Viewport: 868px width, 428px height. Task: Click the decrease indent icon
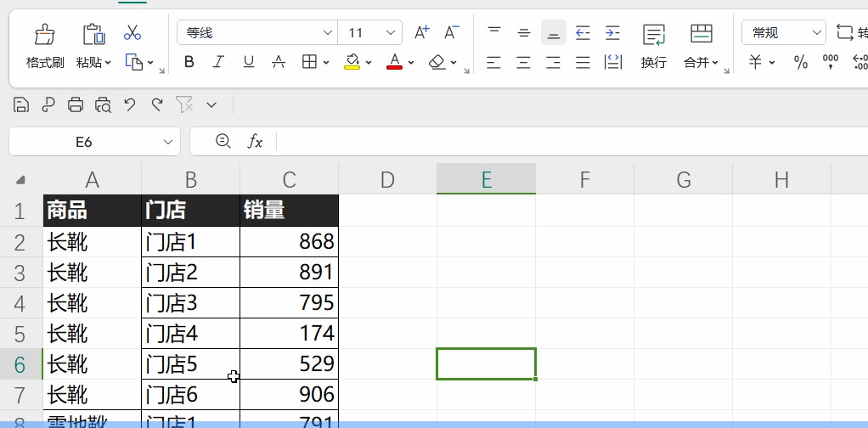(583, 32)
